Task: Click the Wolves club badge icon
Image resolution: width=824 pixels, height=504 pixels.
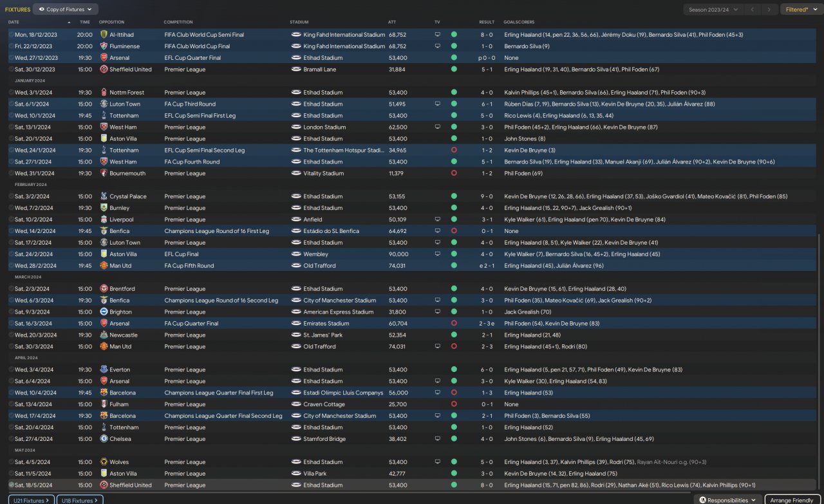Action: [104, 462]
